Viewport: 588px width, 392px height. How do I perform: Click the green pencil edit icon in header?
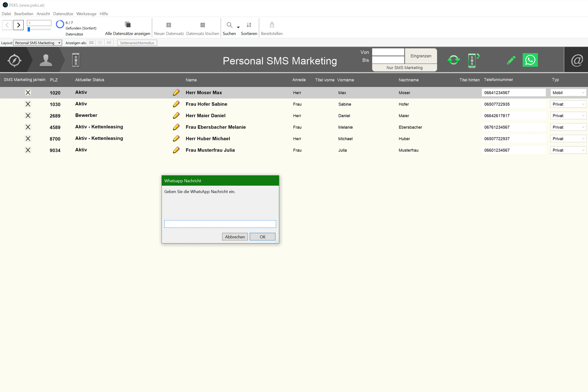511,60
